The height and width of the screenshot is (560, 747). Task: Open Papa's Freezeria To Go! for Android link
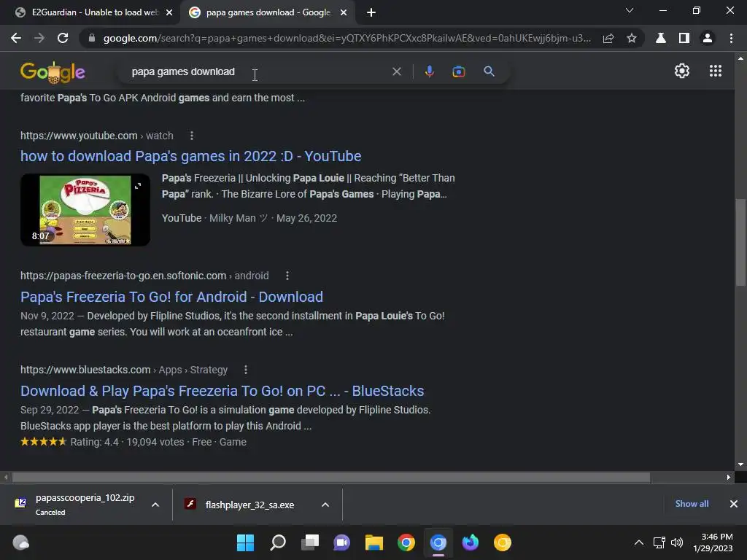[x=171, y=297]
